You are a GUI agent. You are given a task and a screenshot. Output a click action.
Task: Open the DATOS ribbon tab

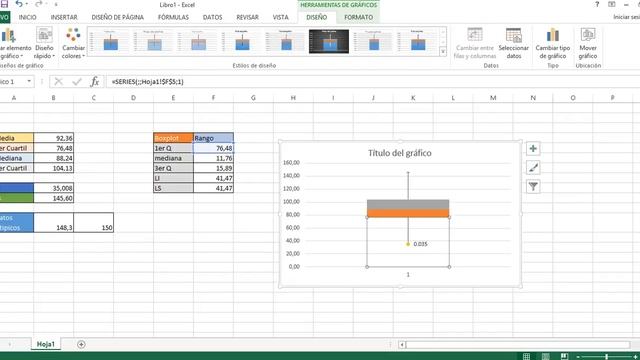coord(213,17)
